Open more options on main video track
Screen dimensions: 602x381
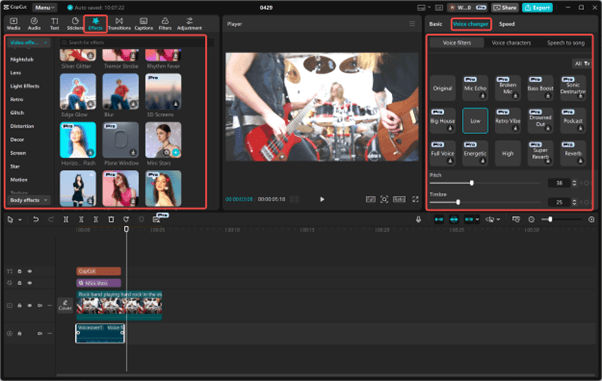click(x=50, y=305)
